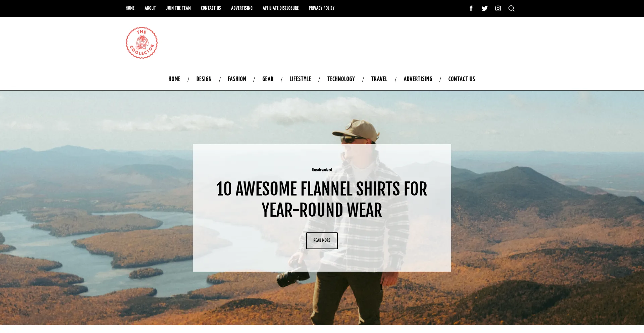Open Join The Team link
This screenshot has width=644, height=333.
coord(178,8)
